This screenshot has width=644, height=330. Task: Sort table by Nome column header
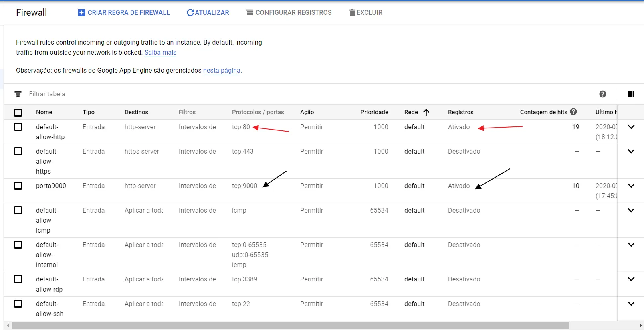pyautogui.click(x=44, y=112)
